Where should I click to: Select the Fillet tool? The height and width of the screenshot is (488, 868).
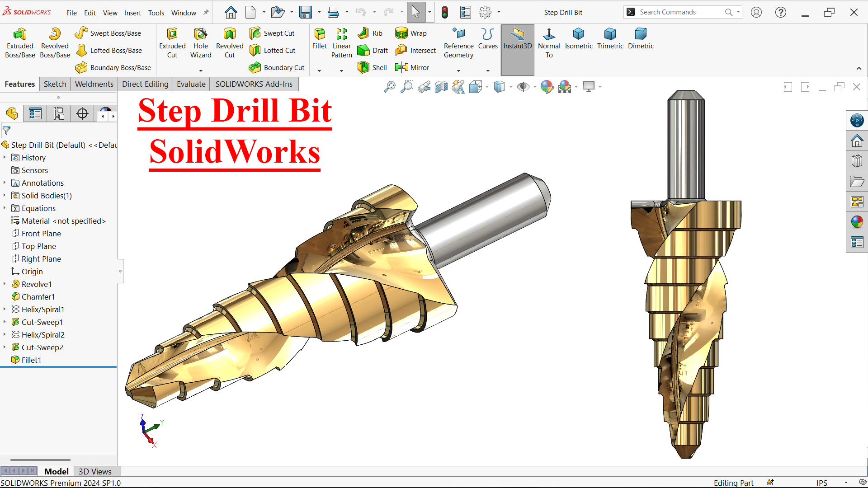pos(320,38)
